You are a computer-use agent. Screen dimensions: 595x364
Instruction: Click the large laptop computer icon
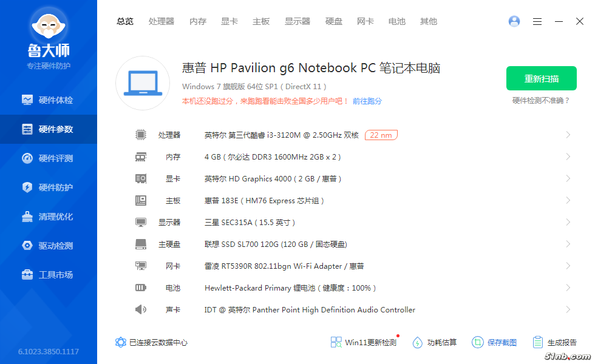[143, 83]
